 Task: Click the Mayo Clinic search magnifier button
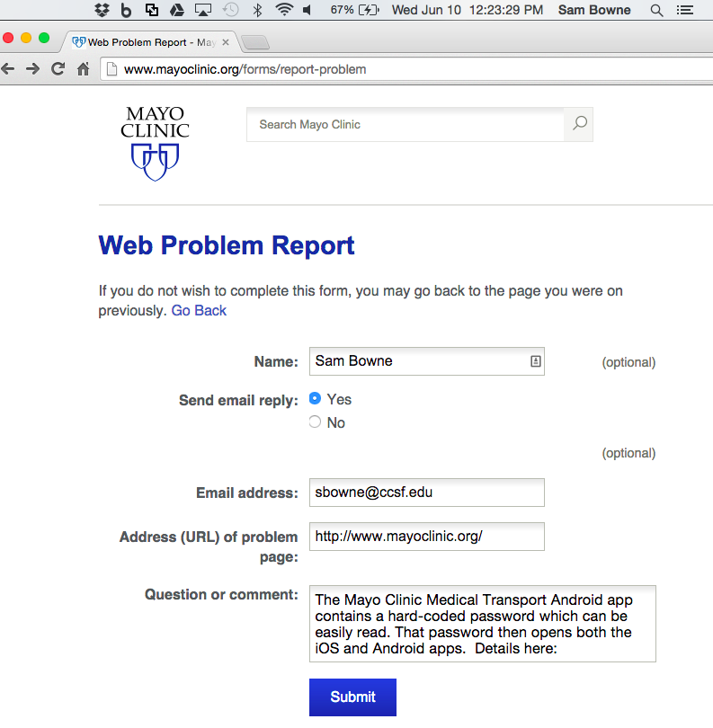click(579, 124)
